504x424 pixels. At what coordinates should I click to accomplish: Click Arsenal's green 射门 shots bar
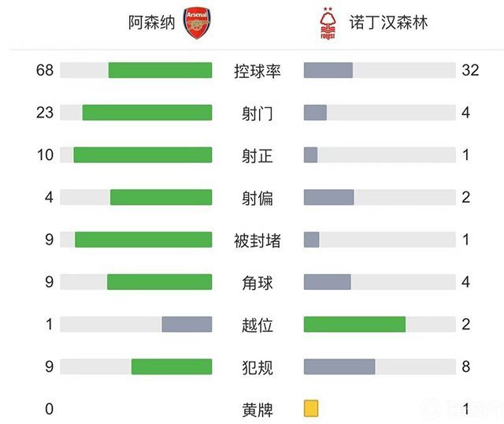147,113
